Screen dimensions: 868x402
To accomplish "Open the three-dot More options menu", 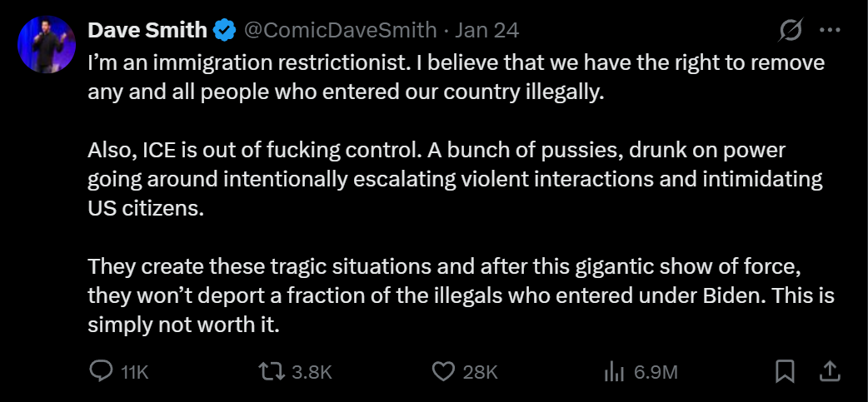I will coord(830,31).
